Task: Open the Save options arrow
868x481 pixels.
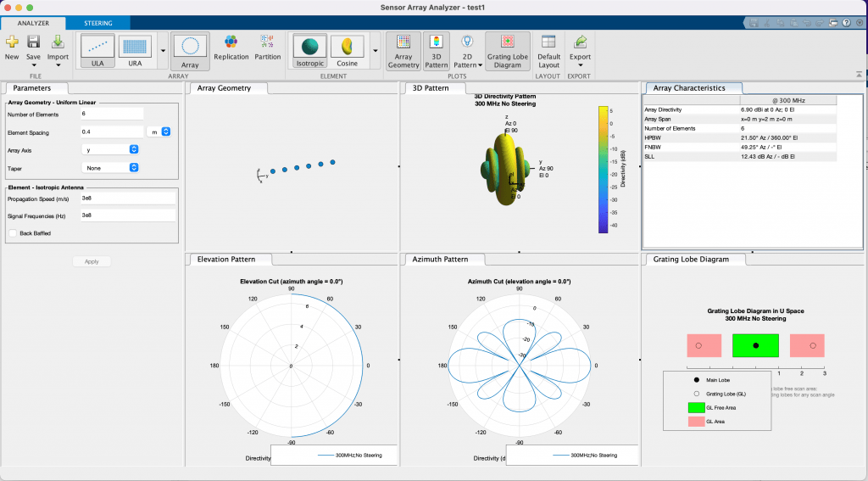Action: point(33,65)
